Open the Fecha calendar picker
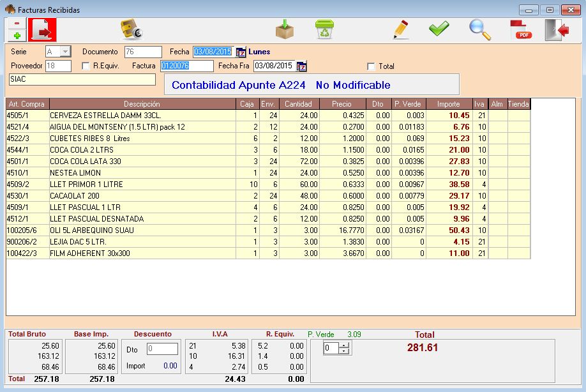Screen dimensions: 586x392 point(241,52)
